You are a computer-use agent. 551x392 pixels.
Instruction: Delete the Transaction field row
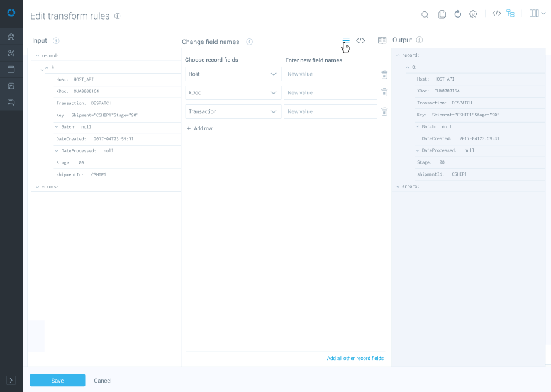pyautogui.click(x=384, y=112)
